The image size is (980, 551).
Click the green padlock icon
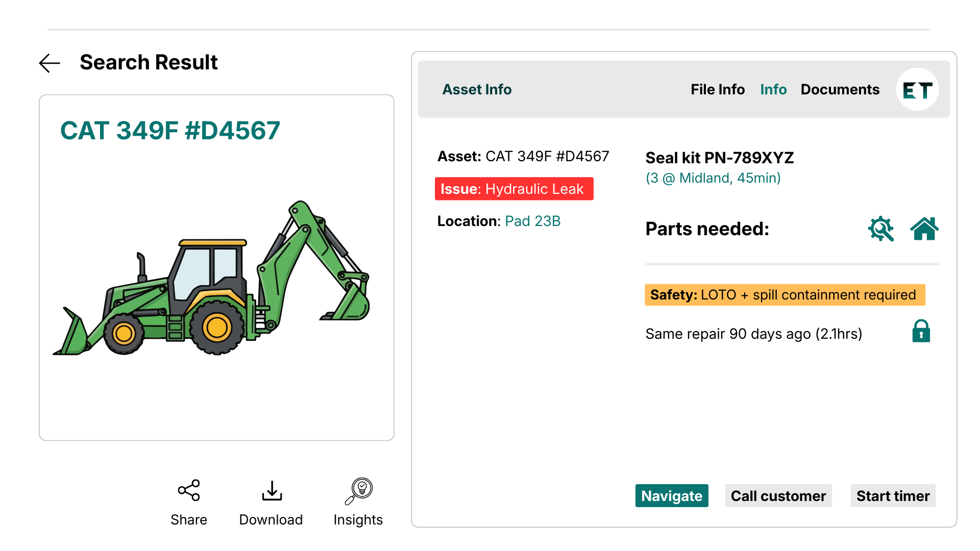921,332
